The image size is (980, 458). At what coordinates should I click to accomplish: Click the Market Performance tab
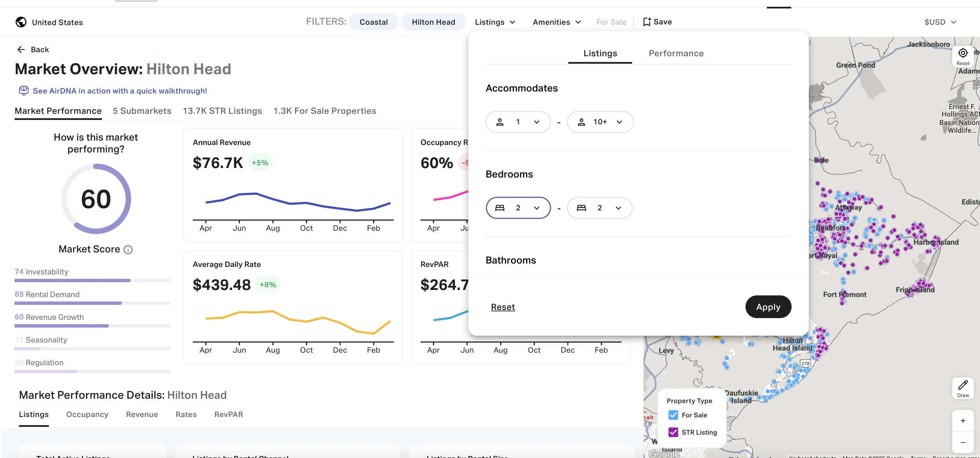[58, 111]
